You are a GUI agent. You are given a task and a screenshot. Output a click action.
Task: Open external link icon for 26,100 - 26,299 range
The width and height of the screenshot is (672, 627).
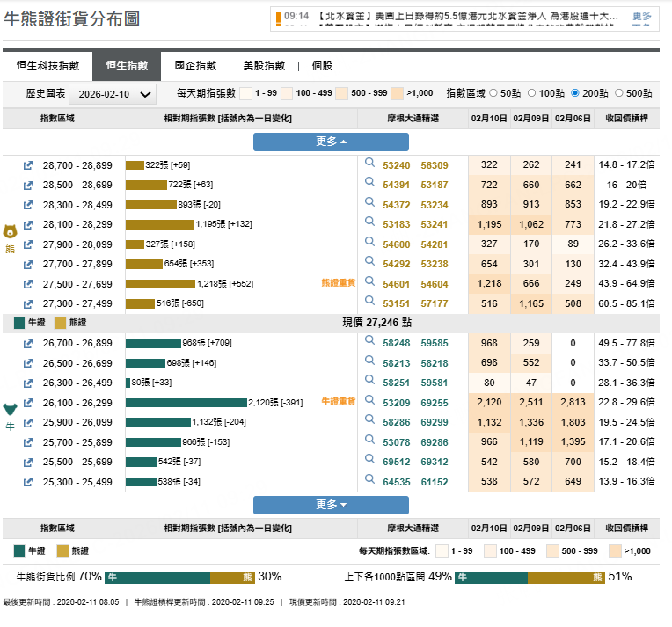(x=28, y=403)
